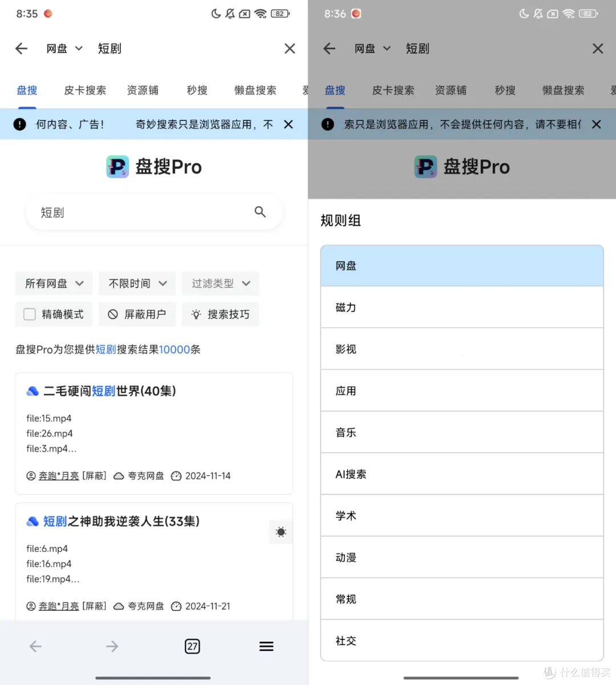Open the 网盘 category dropdown in right screen
Screen dimensions: 616x685
click(372, 48)
